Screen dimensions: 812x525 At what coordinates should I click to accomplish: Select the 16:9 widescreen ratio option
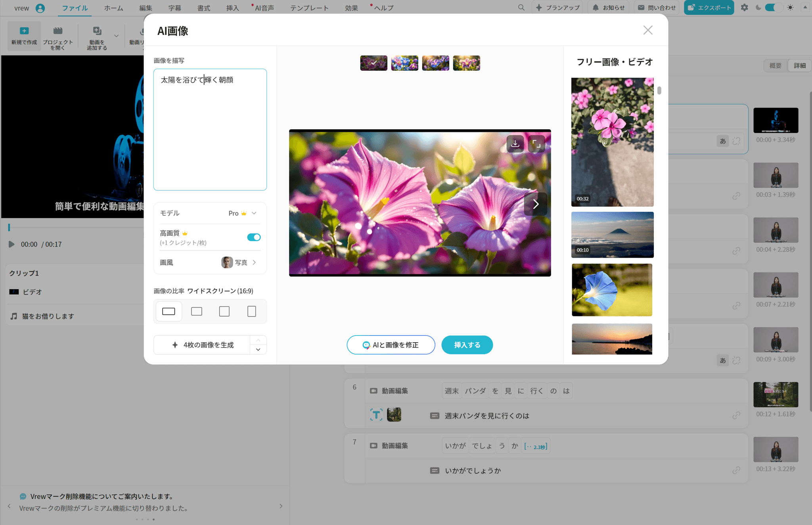point(169,311)
